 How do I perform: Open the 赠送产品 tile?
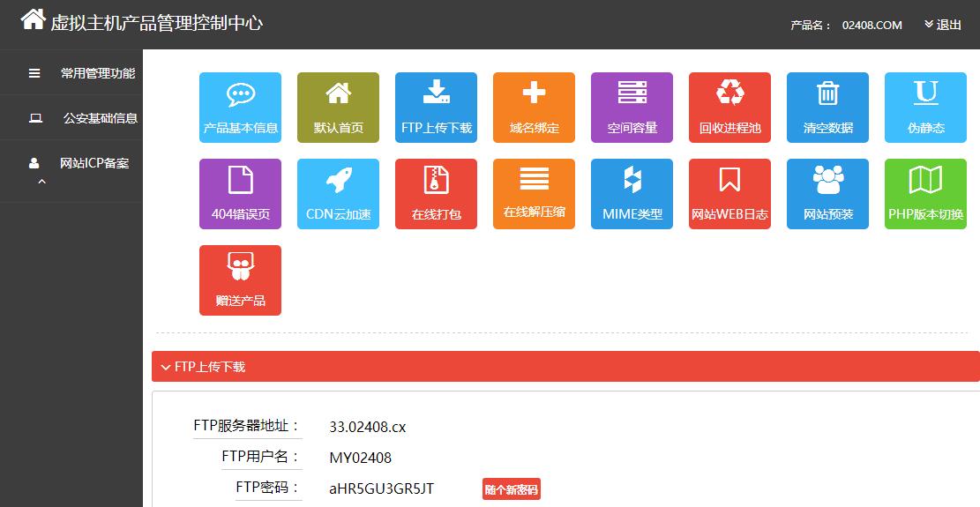coord(240,280)
